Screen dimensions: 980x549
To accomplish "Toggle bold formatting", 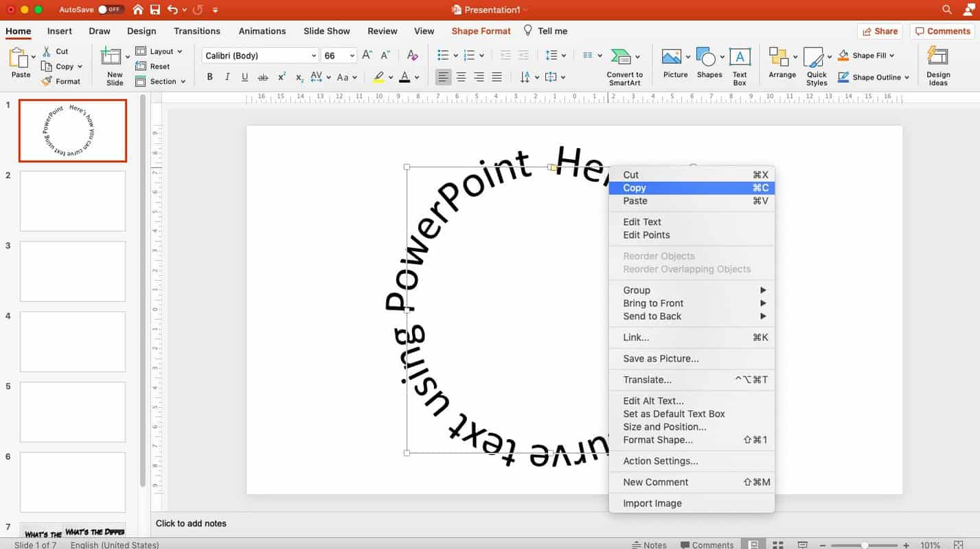I will [x=209, y=77].
